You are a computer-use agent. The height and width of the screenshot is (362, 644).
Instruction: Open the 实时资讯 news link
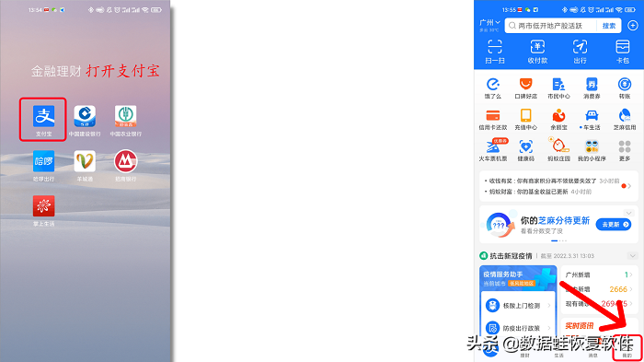click(x=579, y=326)
